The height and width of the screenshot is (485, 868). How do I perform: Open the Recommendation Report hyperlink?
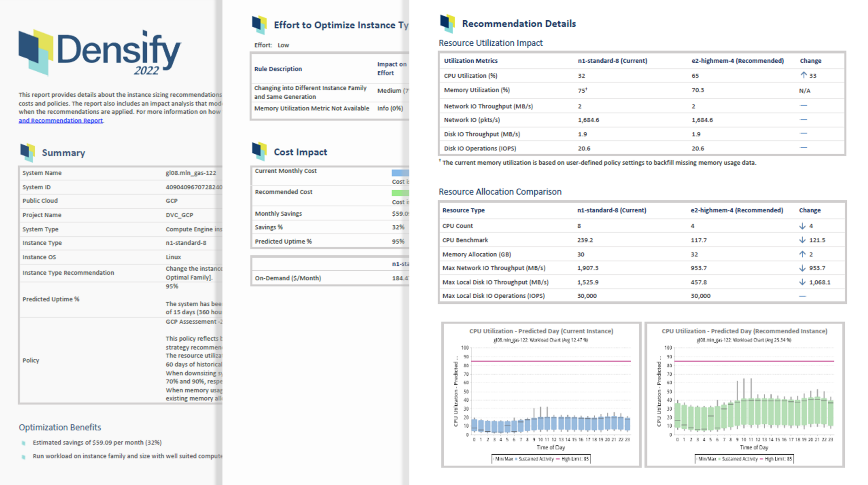pos(60,120)
